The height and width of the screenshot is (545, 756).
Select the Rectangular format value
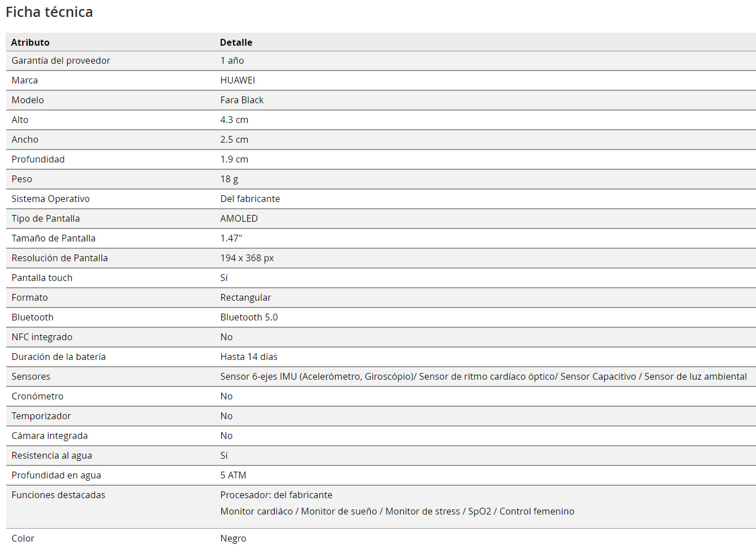point(245,297)
